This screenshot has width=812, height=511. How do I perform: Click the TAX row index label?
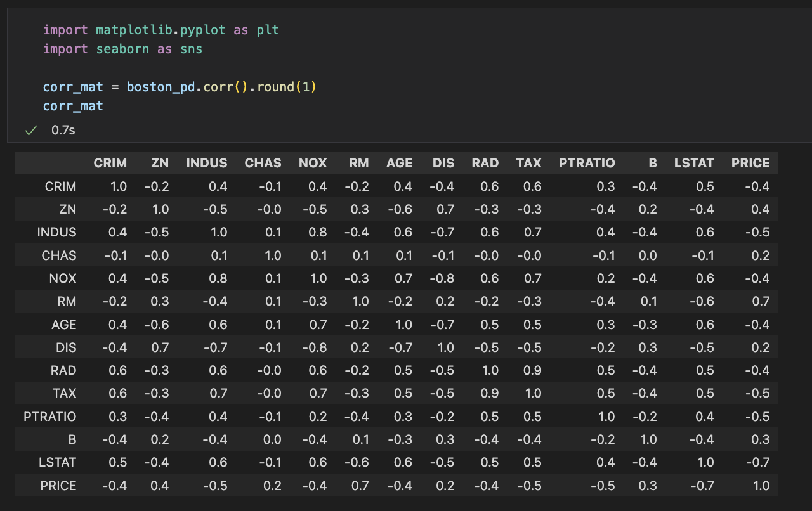[65, 393]
